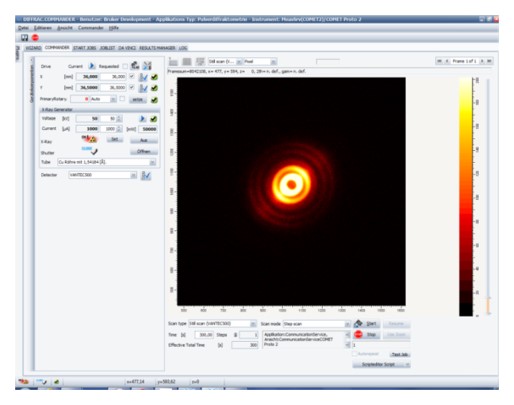The image size is (514, 405).
Task: Click the first view icon above diffraction image
Action: point(173,61)
